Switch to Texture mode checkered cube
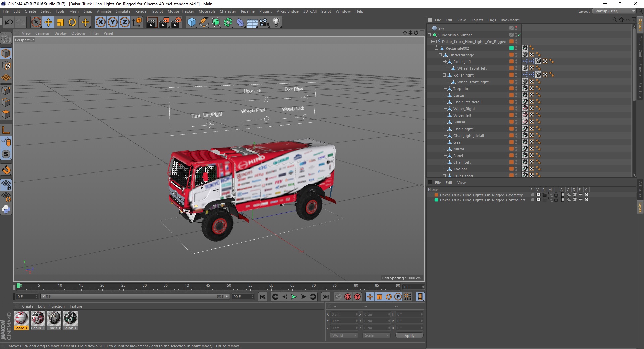This screenshot has width=644, height=349. 6,66
